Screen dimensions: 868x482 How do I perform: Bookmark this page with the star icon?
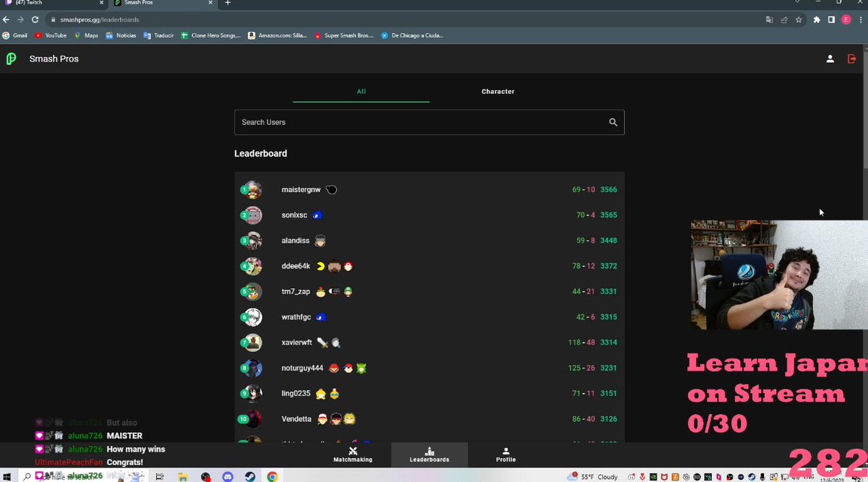click(x=797, y=20)
